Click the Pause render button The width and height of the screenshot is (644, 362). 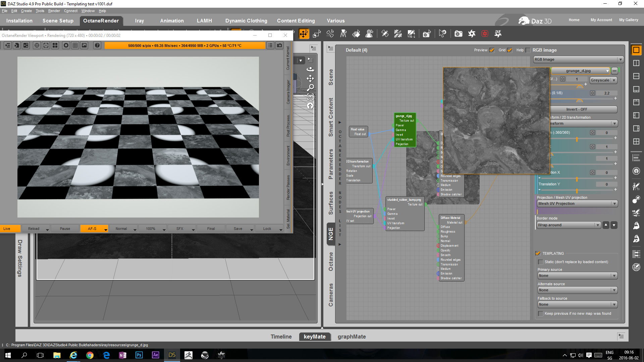(x=65, y=229)
